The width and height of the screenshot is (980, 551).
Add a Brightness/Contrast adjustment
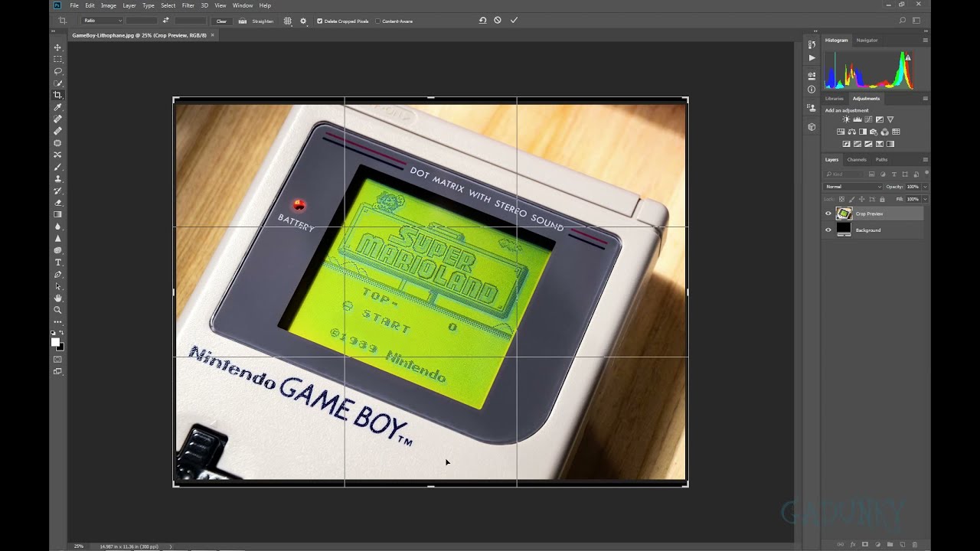[x=846, y=119]
